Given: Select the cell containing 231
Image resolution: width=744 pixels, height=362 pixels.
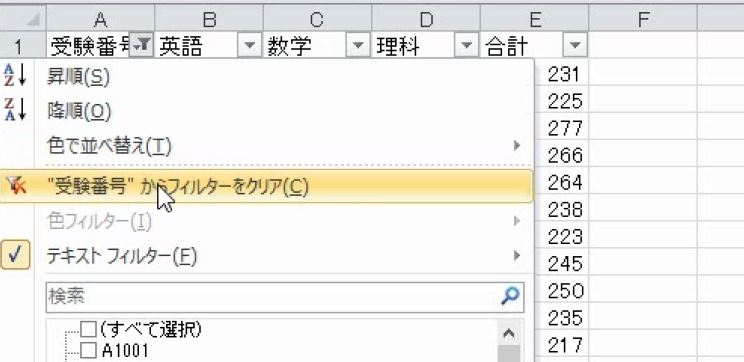Looking at the screenshot, I should [x=561, y=73].
